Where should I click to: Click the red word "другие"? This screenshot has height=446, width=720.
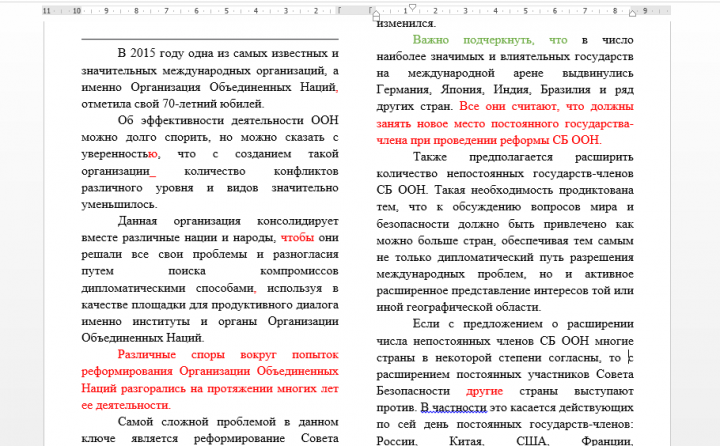pos(484,391)
